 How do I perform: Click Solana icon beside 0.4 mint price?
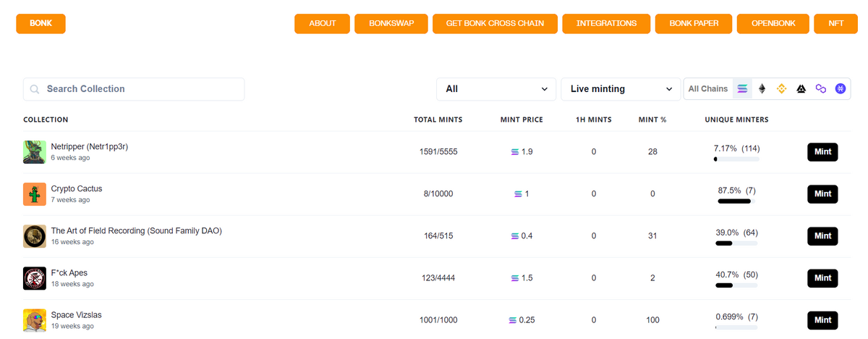(x=514, y=236)
